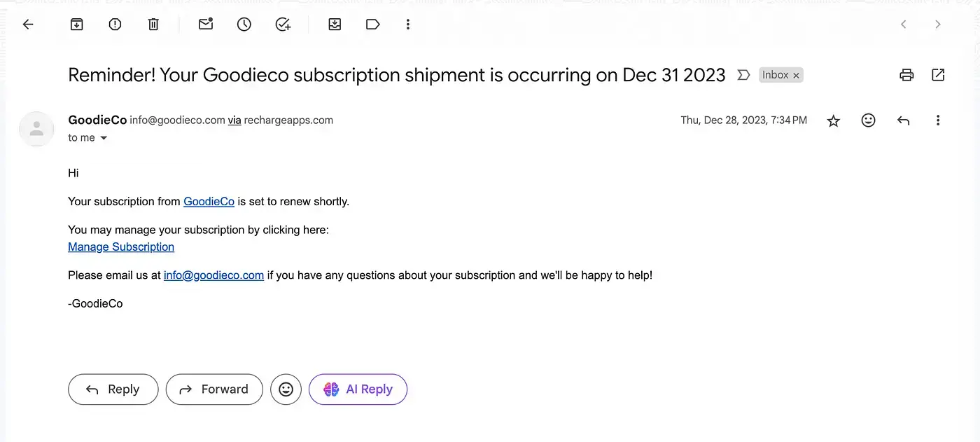This screenshot has height=442, width=980.
Task: Add this email to Tasks
Action: click(x=283, y=25)
